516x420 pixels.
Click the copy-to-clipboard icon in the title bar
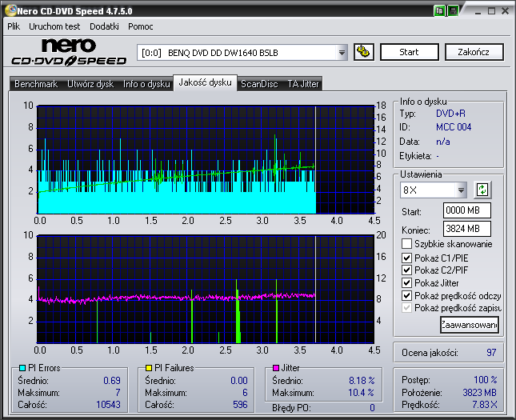pyautogui.click(x=440, y=11)
